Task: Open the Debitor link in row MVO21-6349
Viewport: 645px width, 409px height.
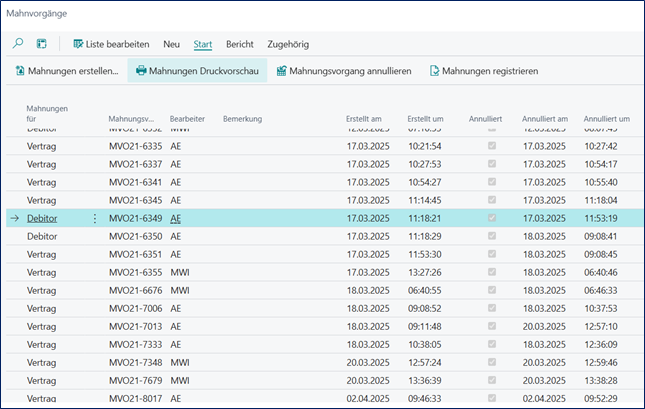Action: [42, 218]
